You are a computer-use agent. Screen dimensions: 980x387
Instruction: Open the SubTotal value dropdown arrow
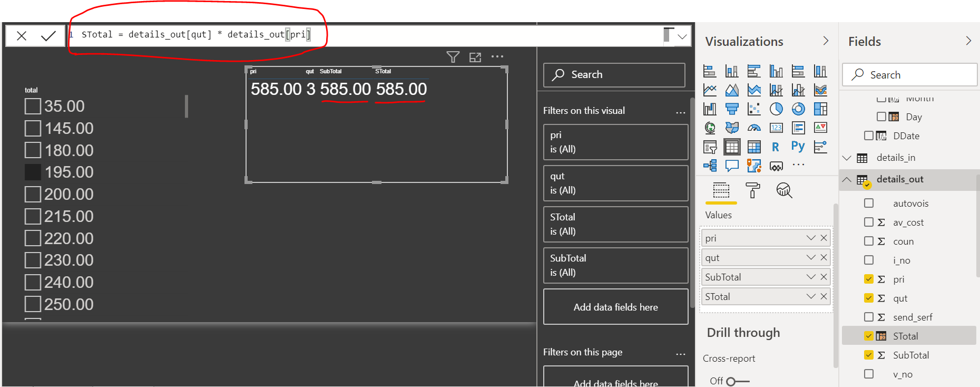point(811,277)
